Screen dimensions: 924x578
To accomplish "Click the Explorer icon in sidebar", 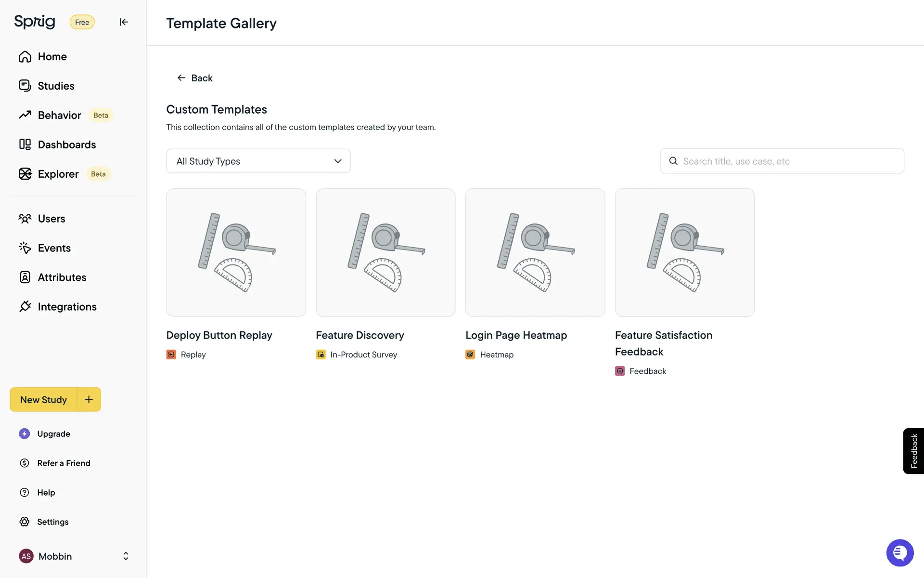I will 25,174.
